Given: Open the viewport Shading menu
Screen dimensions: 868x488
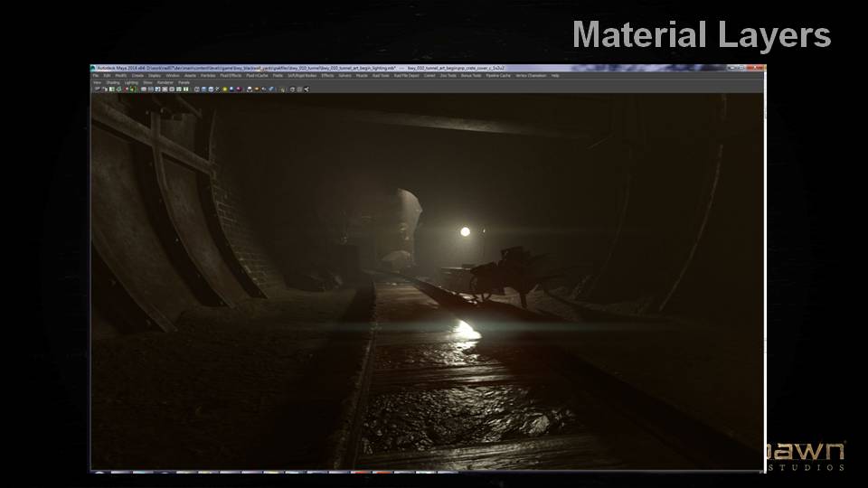Looking at the screenshot, I should pos(113,82).
